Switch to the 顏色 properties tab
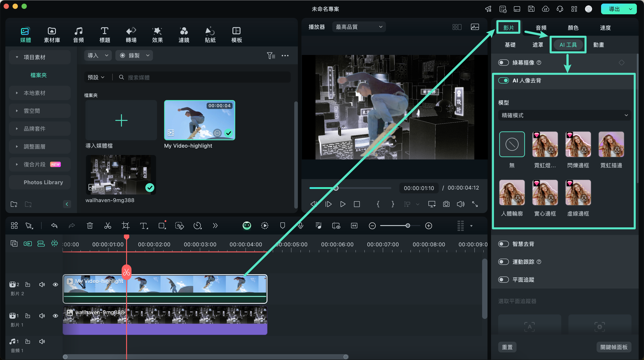Image resolution: width=644 pixels, height=360 pixels. [x=573, y=27]
